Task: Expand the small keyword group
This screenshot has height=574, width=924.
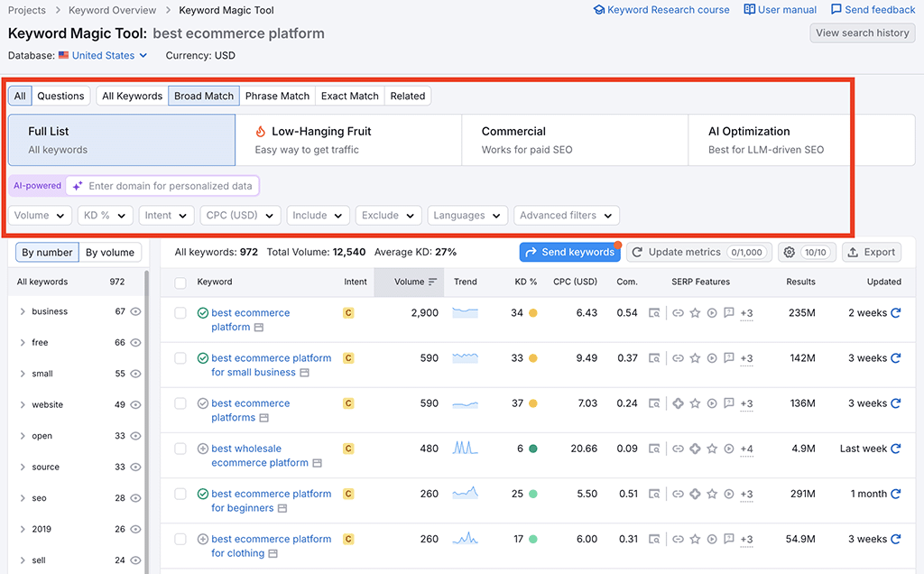Action: coord(23,374)
